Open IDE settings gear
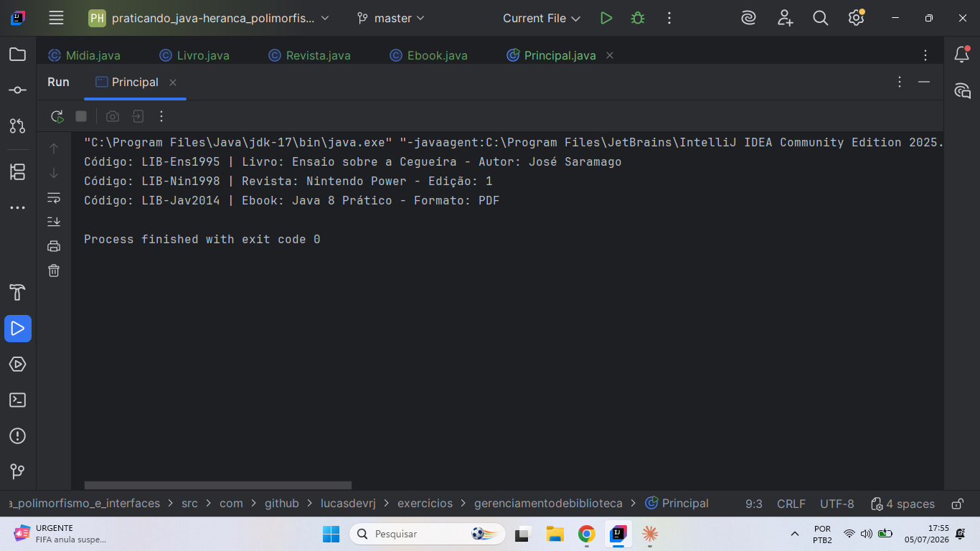Image resolution: width=980 pixels, height=551 pixels. (856, 18)
